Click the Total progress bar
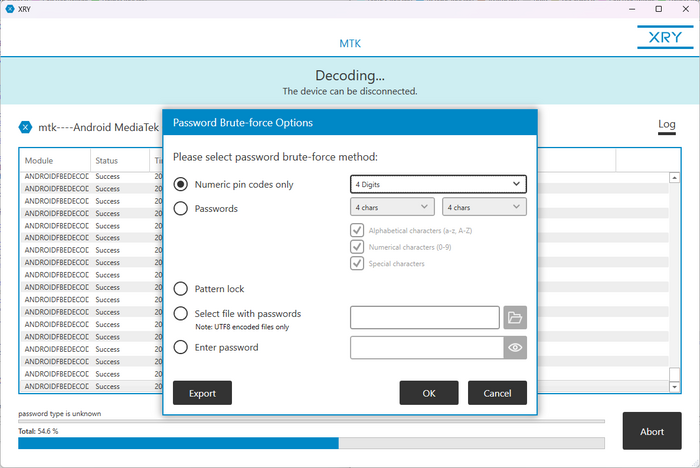700x468 pixels. (311, 443)
